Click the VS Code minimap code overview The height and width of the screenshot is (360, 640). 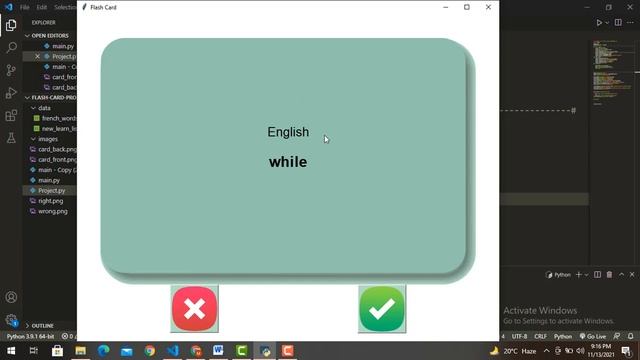tap(612, 73)
